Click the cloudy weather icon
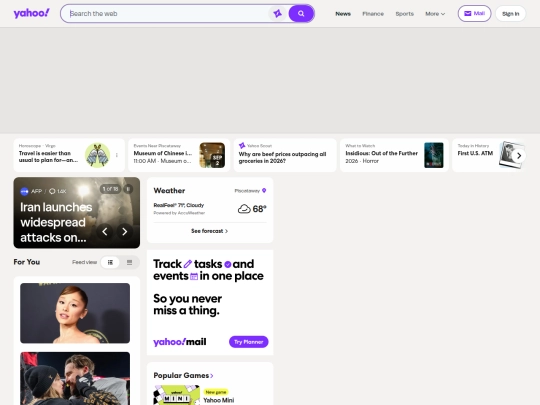 tap(244, 209)
